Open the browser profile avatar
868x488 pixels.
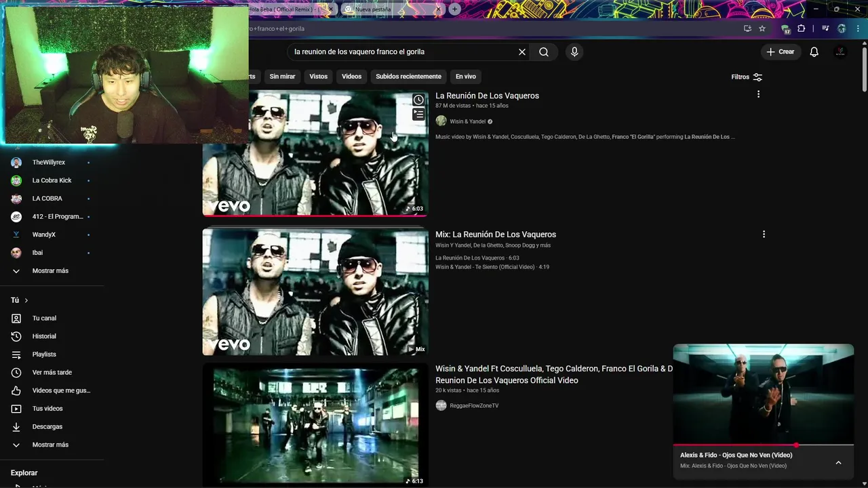click(842, 28)
